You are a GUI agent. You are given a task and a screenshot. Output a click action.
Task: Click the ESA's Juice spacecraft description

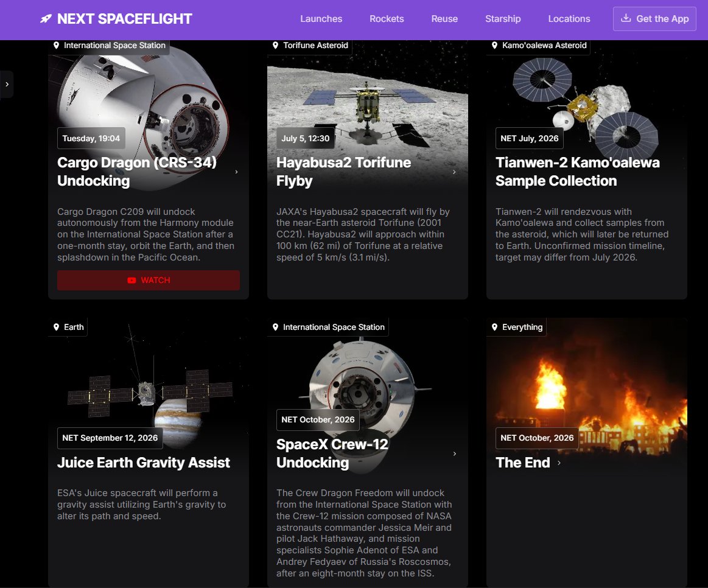142,505
